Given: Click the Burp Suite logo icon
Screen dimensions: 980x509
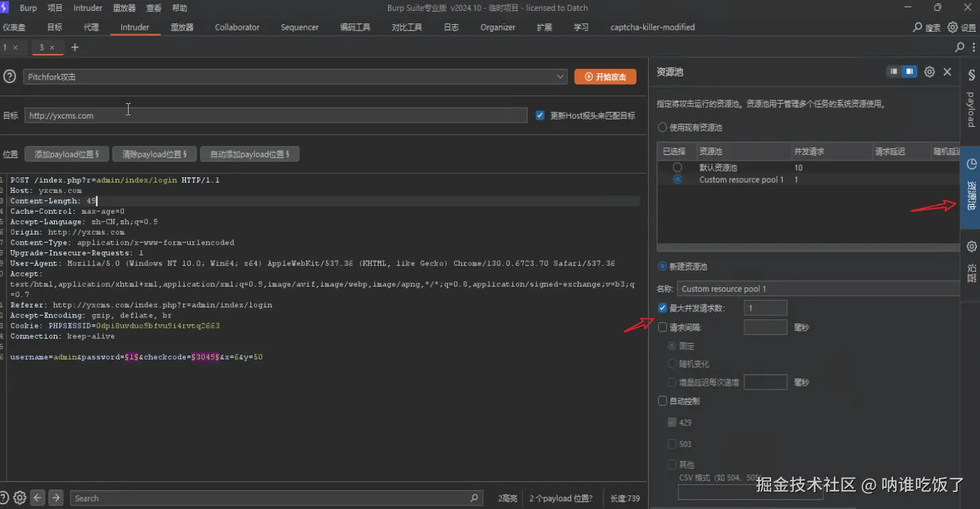Looking at the screenshot, I should [5, 7].
